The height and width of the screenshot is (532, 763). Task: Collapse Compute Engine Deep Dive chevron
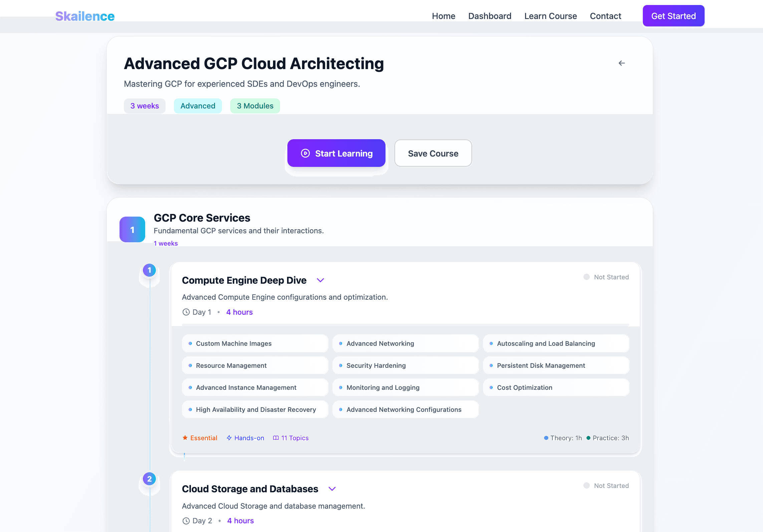pos(320,280)
